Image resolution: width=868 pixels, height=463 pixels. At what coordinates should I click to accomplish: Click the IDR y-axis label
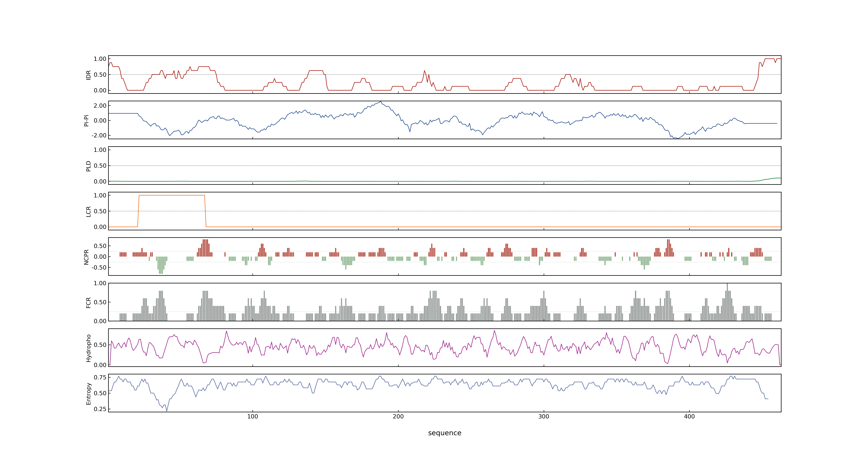[x=88, y=75]
